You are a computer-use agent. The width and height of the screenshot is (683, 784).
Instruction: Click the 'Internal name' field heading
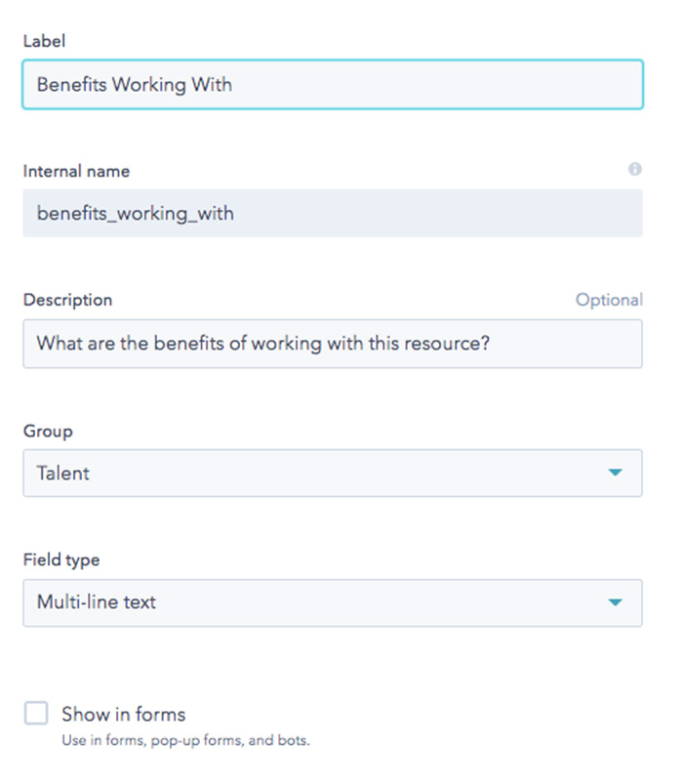[76, 171]
